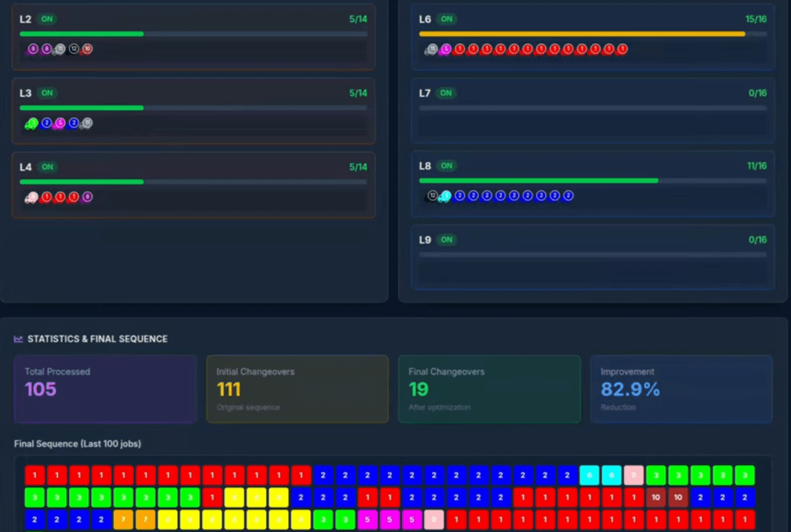This screenshot has width=791, height=532.
Task: Select the lone red 1 cell before the yellow cells
Action: point(212,497)
